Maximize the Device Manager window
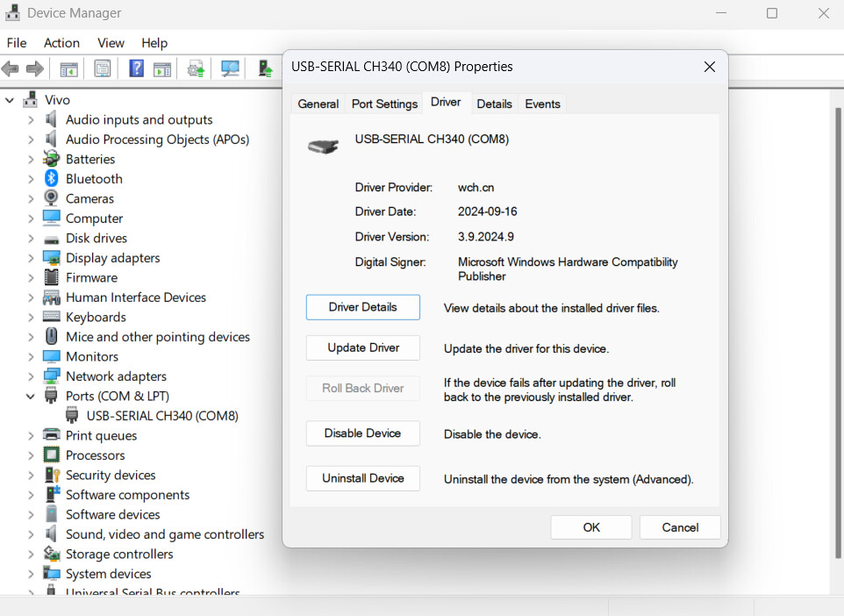The height and width of the screenshot is (616, 844). click(772, 13)
